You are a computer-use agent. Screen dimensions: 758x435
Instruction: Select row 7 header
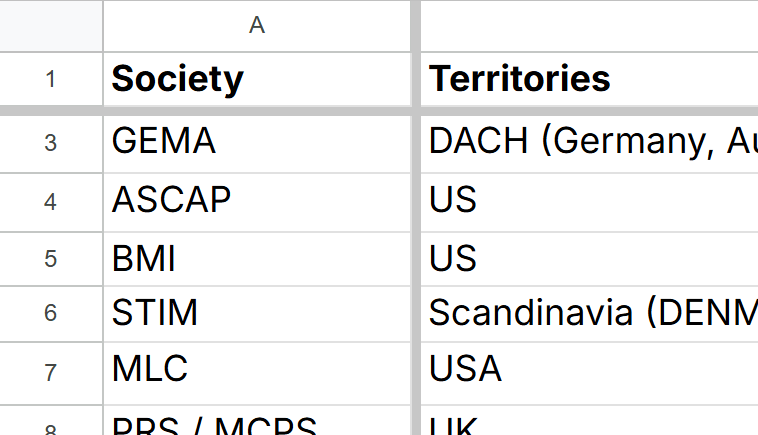51,373
